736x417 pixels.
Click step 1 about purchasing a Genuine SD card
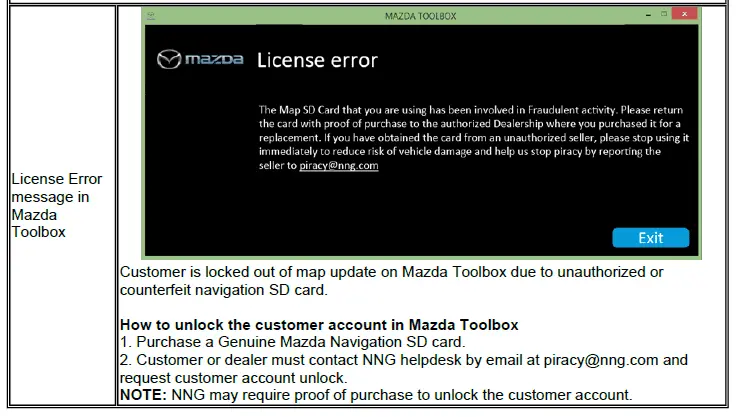pyautogui.click(x=292, y=342)
